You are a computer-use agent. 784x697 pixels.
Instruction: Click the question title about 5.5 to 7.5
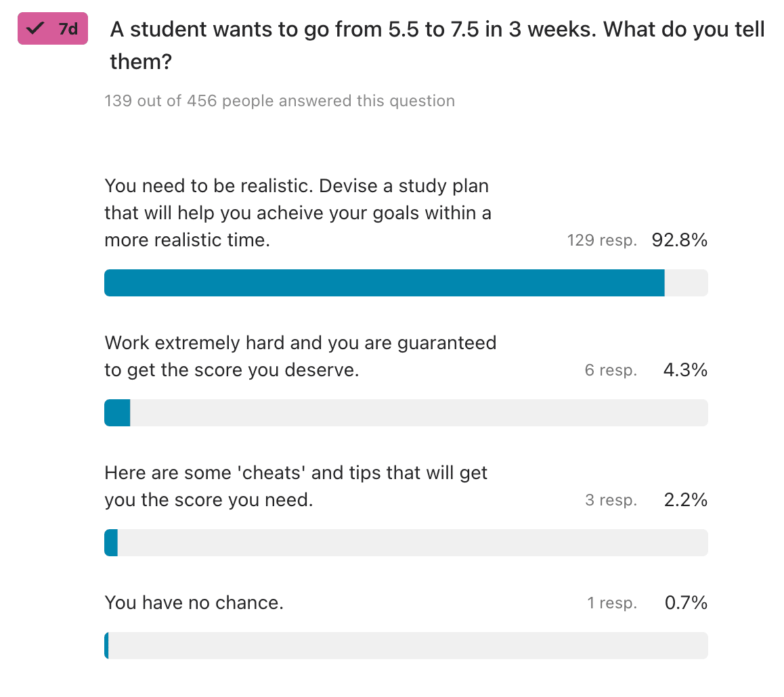point(437,45)
